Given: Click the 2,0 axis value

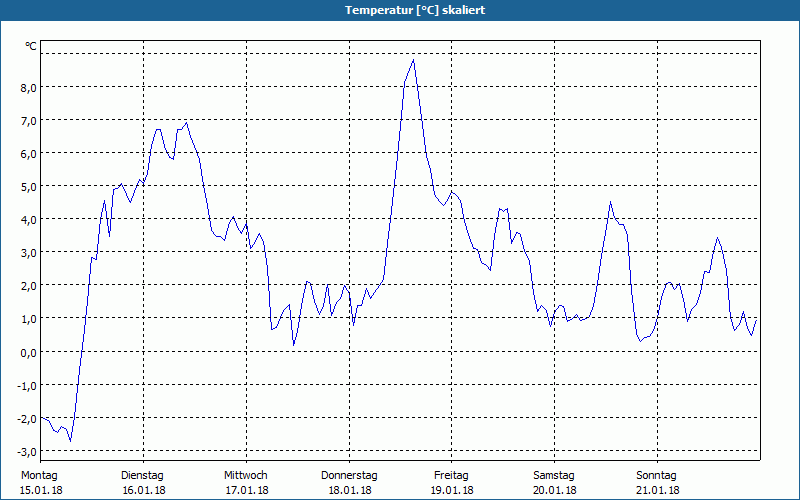Looking at the screenshot, I should [29, 286].
